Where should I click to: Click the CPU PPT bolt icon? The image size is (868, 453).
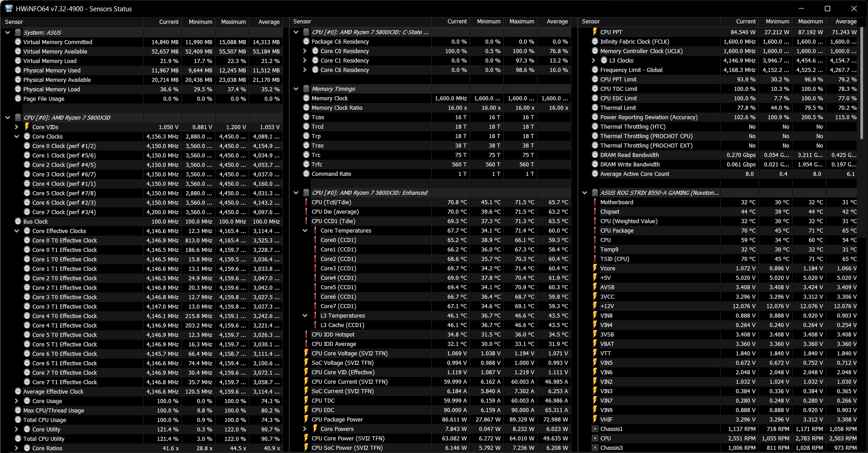coord(595,32)
